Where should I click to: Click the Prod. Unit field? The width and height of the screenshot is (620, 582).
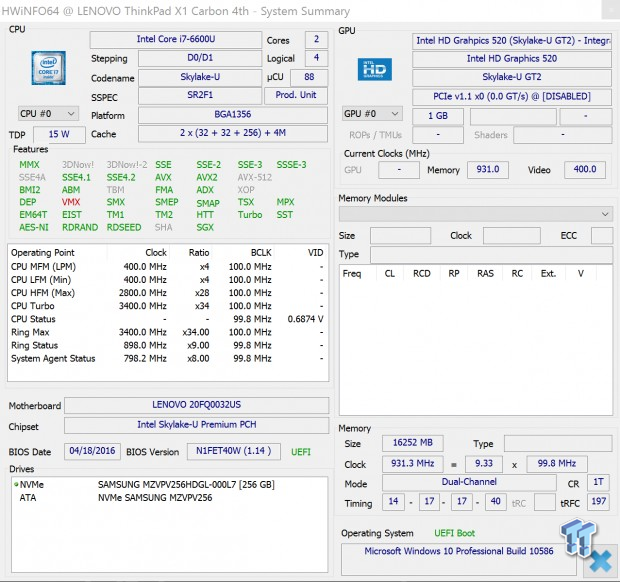[x=296, y=95]
